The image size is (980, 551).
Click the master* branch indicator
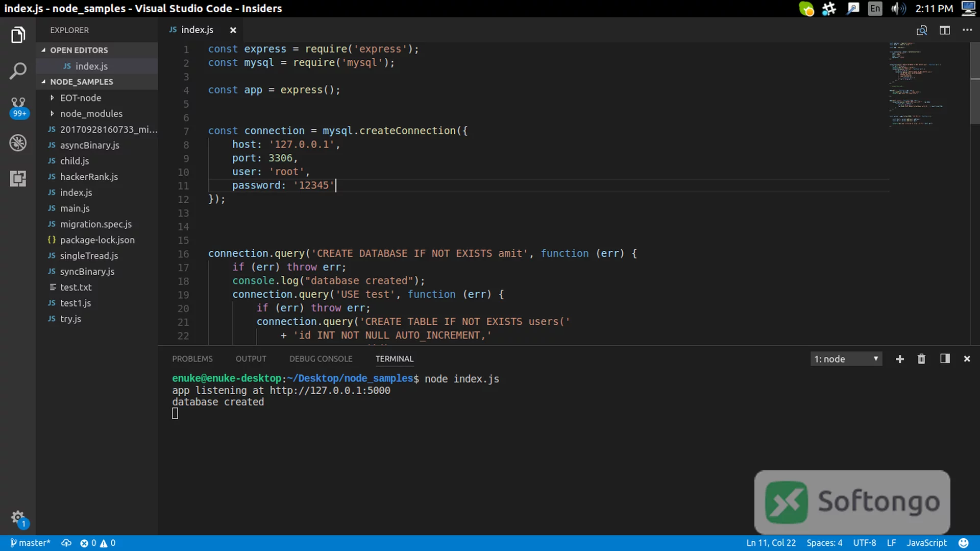pos(30,543)
